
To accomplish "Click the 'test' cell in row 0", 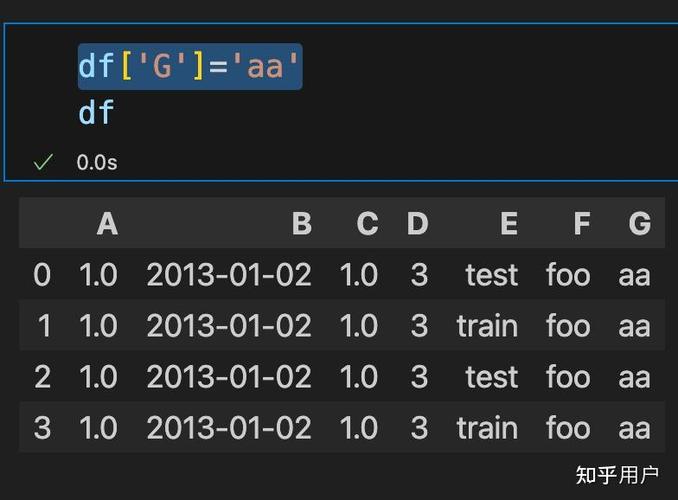I will click(x=492, y=275).
